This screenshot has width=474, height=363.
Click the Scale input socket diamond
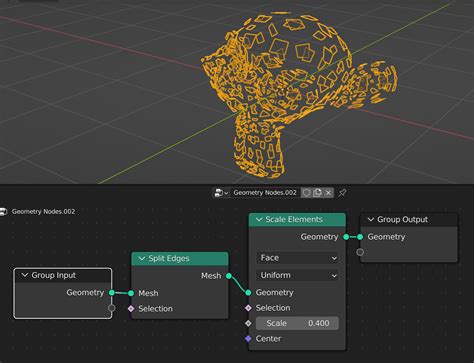coord(248,323)
